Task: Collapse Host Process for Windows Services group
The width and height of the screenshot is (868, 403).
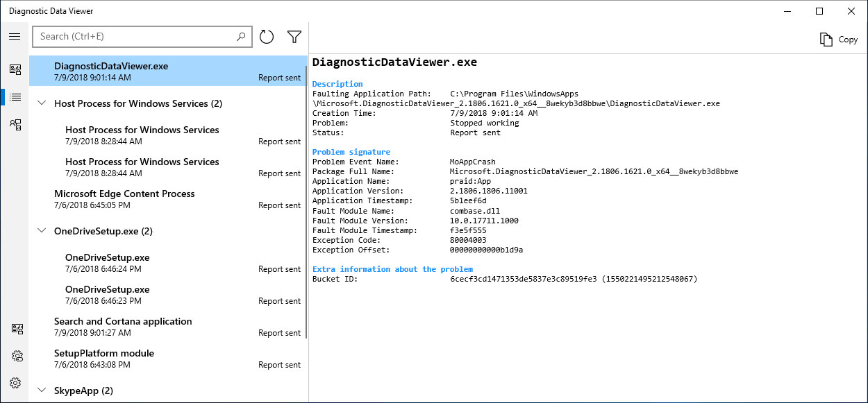Action: [41, 103]
